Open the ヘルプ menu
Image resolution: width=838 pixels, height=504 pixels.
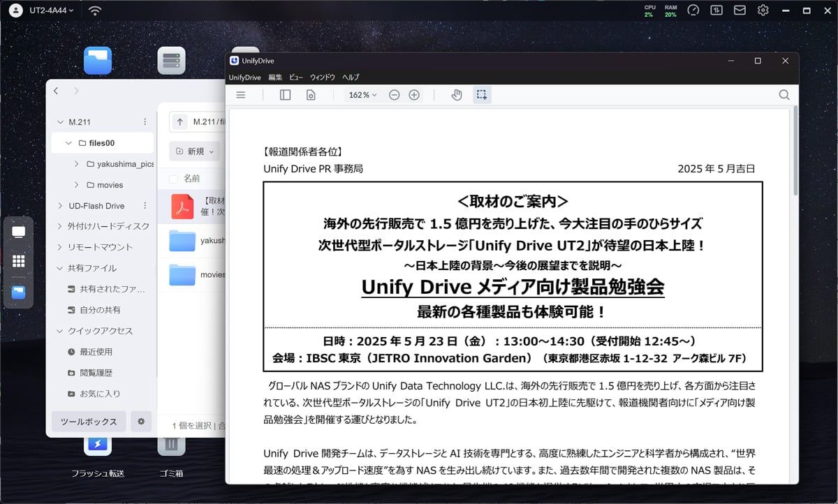point(351,77)
